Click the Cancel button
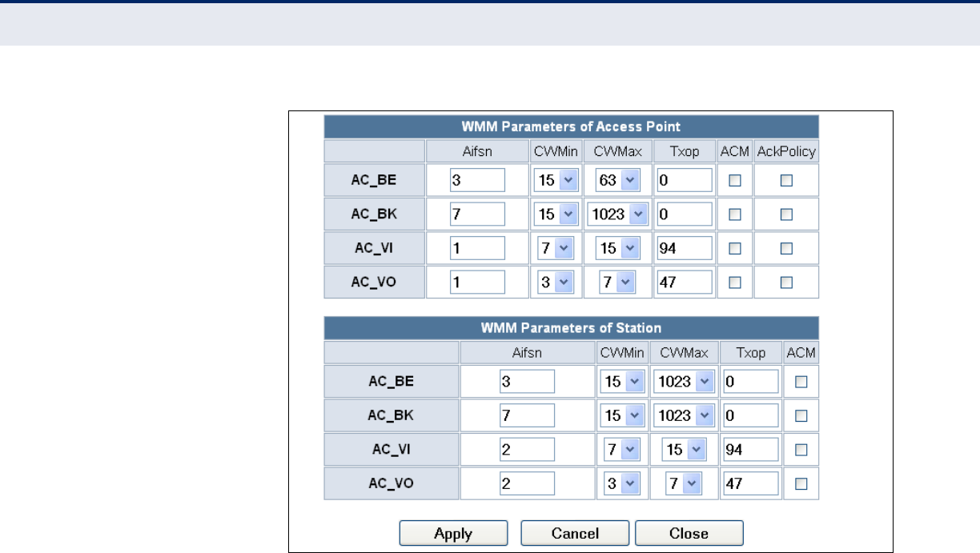This screenshot has height=553, width=980. click(x=575, y=534)
